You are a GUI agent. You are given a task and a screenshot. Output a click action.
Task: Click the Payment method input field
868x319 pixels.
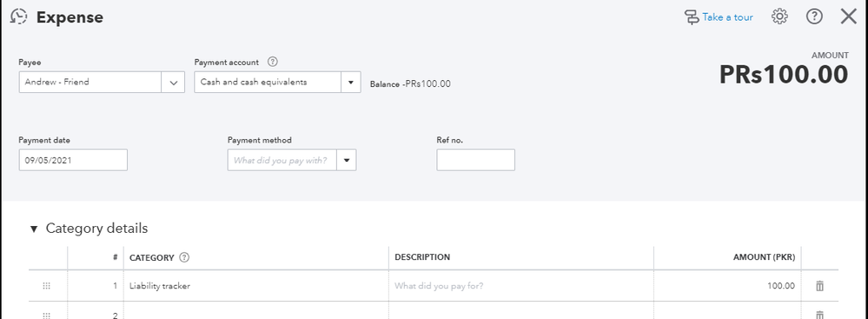[x=282, y=160]
